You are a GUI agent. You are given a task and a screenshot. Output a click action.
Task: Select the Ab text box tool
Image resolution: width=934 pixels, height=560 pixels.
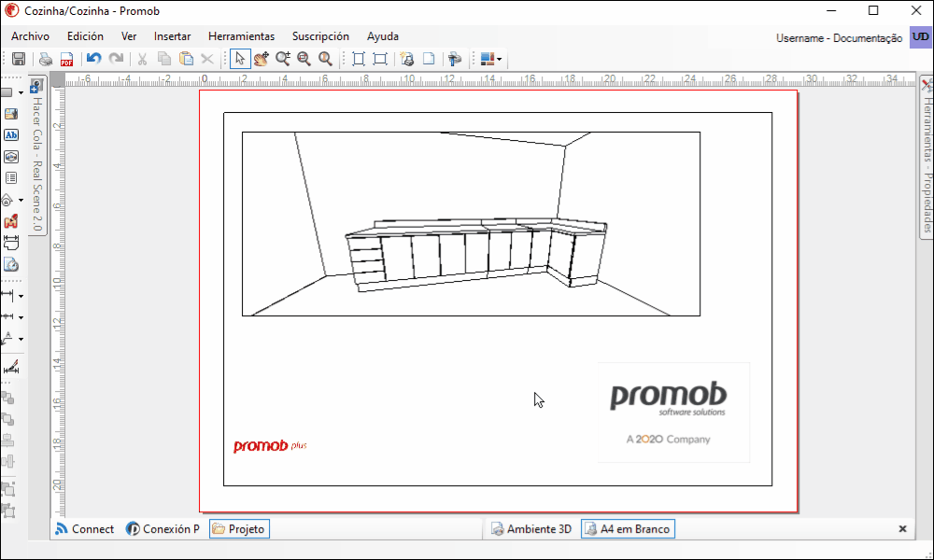[10, 135]
